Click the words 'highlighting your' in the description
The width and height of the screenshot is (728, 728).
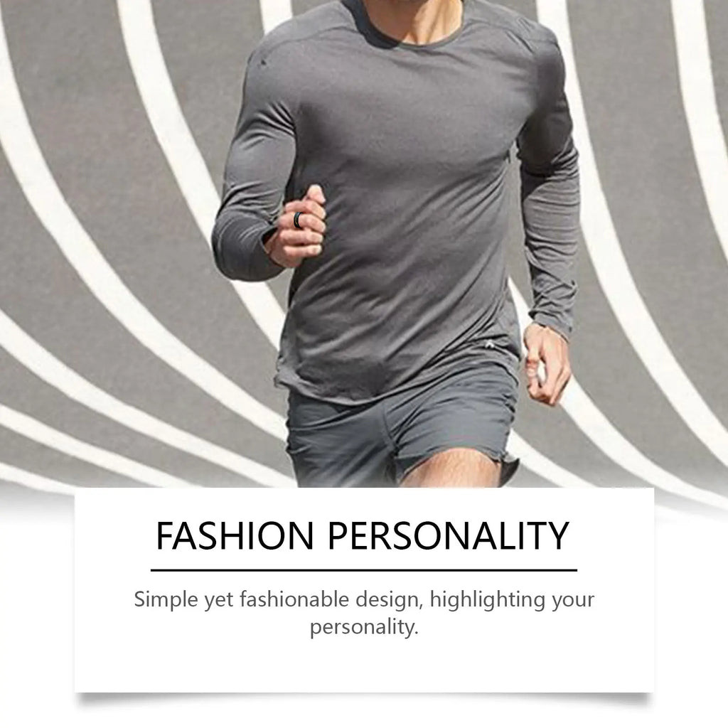(512, 599)
